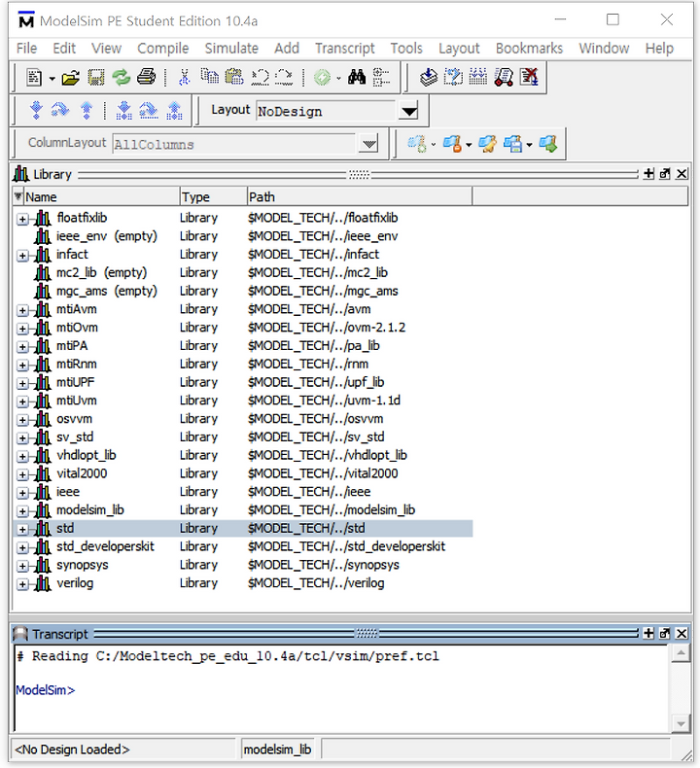Click the bookmark icon with green arrow

[548, 144]
